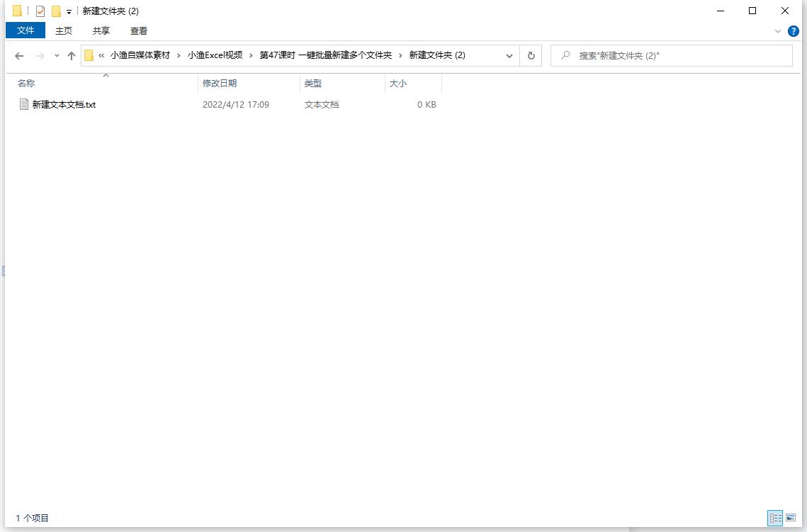The width and height of the screenshot is (807, 532).
Task: Open the 文件 menu
Action: [25, 30]
